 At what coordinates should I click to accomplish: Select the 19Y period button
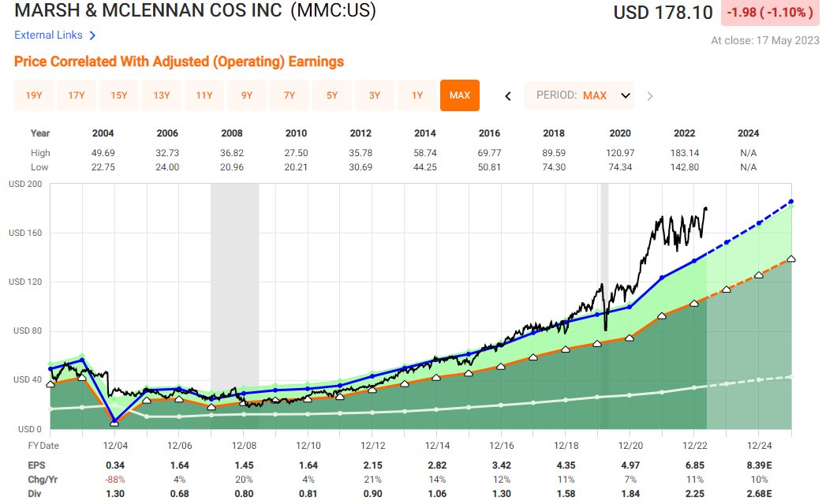coord(33,95)
